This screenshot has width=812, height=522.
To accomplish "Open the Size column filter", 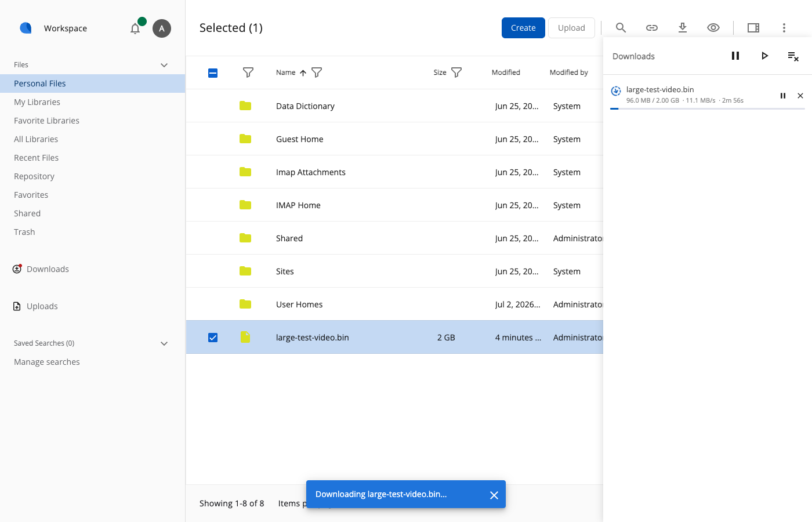I will click(x=456, y=72).
